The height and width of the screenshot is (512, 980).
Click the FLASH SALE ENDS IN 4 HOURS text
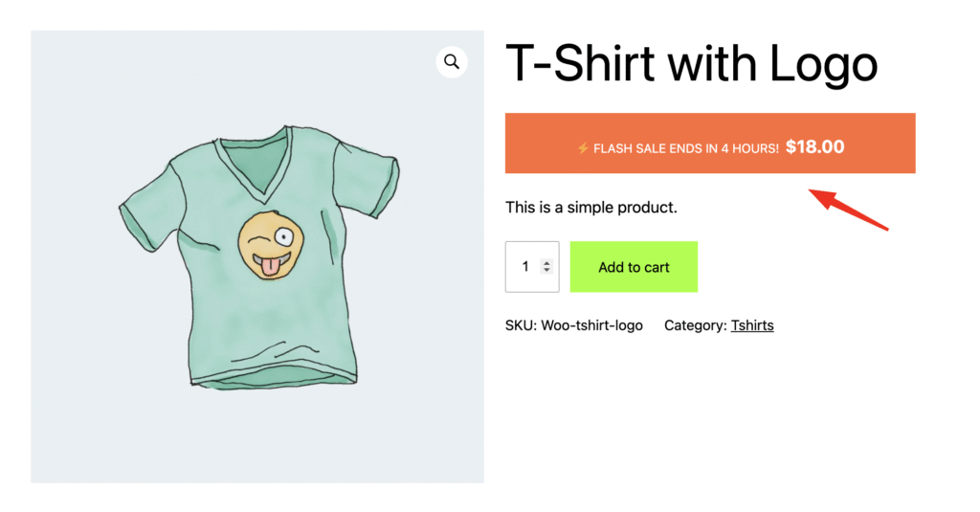coord(686,148)
